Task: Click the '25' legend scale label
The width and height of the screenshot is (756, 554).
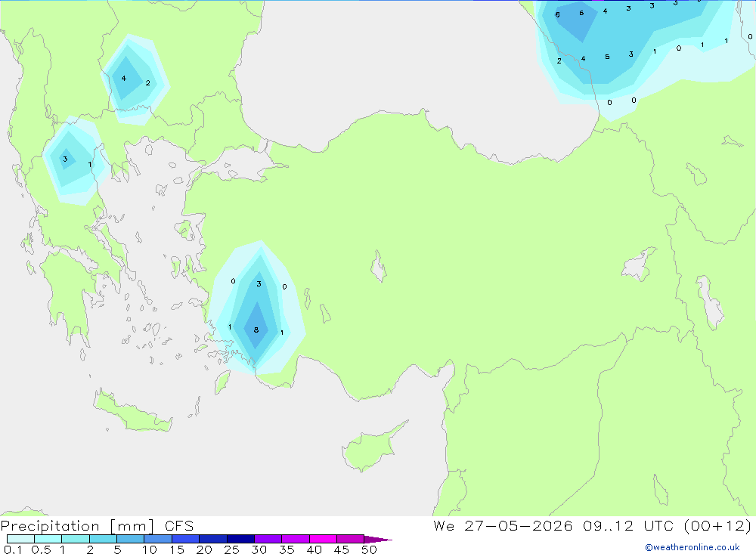Action: tap(231, 549)
